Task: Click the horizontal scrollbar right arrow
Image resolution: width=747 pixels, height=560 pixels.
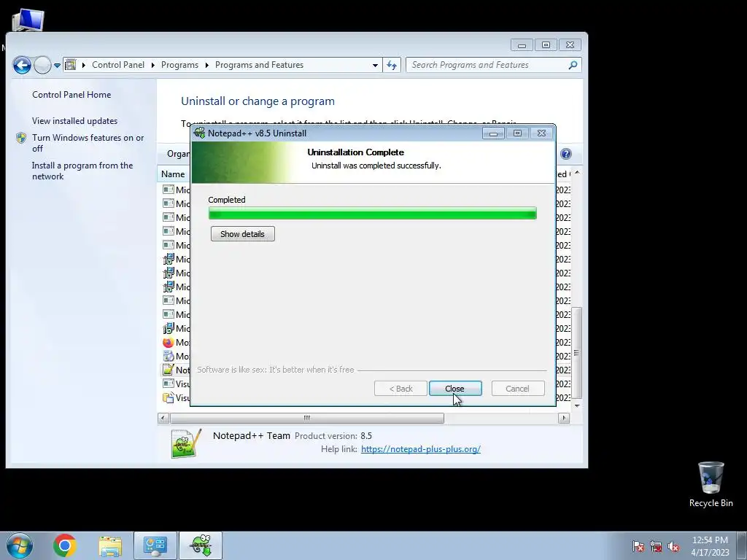Action: point(564,418)
